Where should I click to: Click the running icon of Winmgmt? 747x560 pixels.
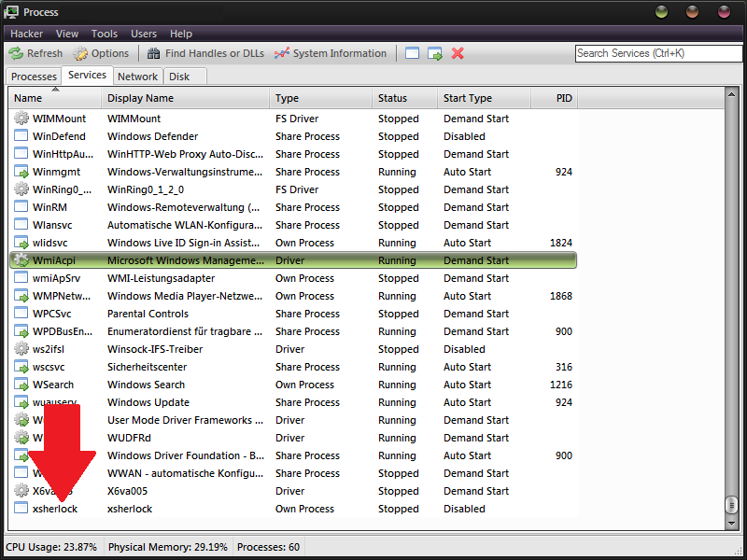21,172
